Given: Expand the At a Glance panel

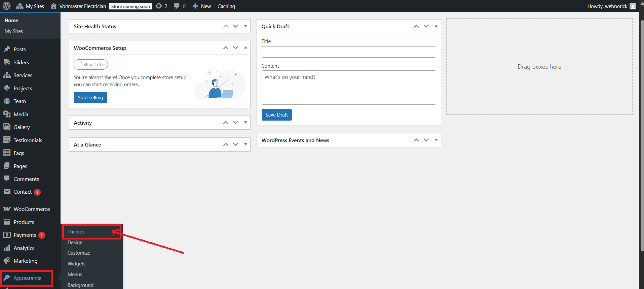Looking at the screenshot, I should coord(245,144).
